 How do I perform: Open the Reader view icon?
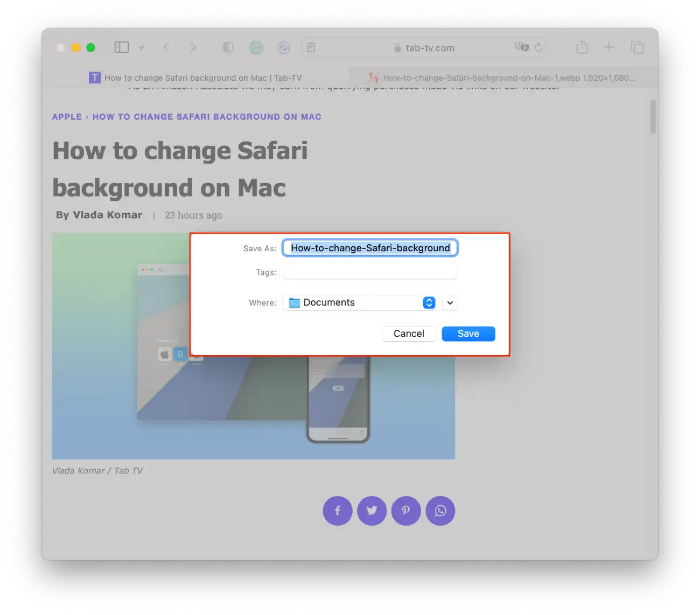(311, 48)
